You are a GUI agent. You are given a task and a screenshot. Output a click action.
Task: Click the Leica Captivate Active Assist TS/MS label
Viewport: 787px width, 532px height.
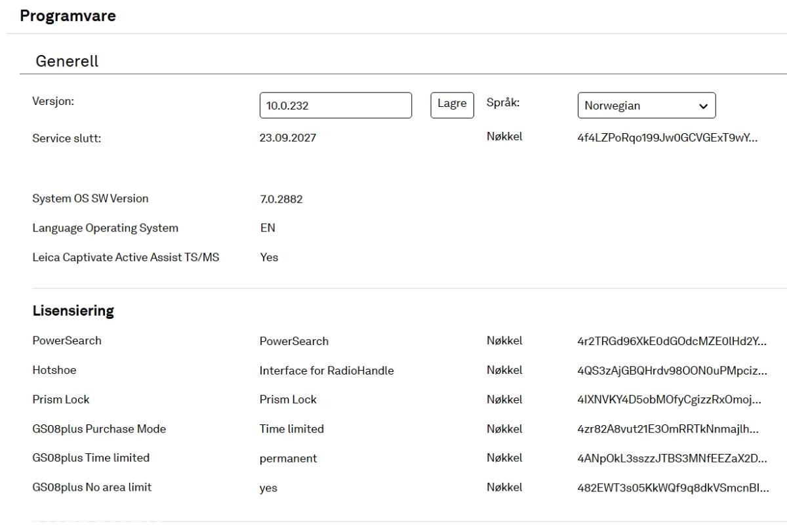tap(126, 257)
